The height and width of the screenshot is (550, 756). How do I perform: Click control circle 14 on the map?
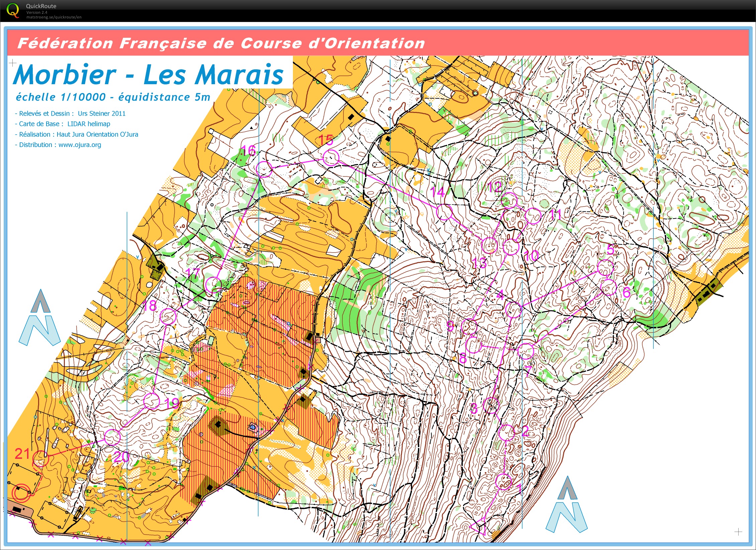(x=444, y=212)
